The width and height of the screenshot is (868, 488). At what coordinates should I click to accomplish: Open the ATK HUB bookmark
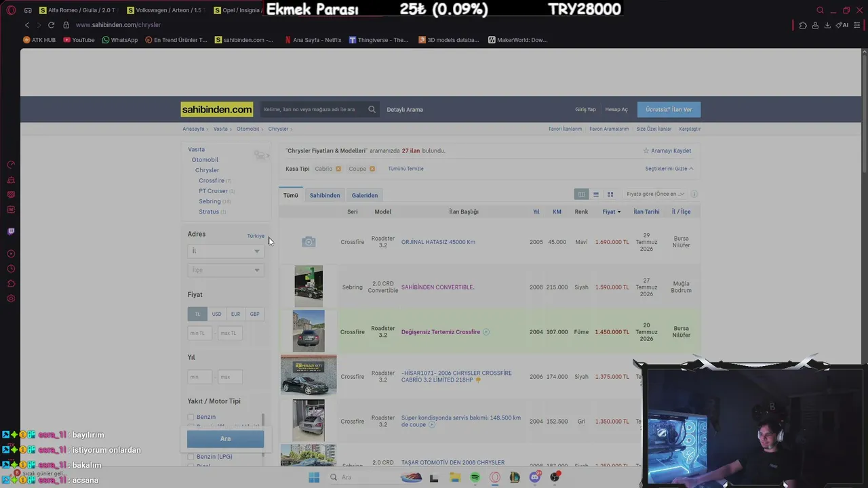pos(39,40)
